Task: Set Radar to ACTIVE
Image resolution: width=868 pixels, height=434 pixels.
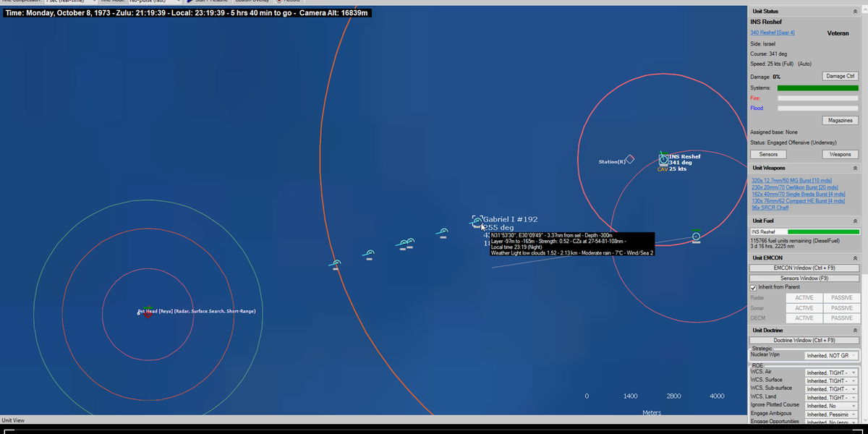Action: [804, 298]
